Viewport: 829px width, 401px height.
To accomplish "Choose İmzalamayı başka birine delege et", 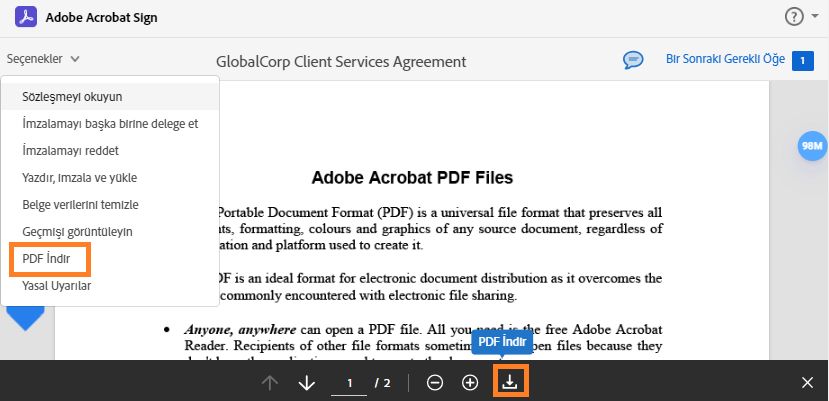I will point(110,124).
